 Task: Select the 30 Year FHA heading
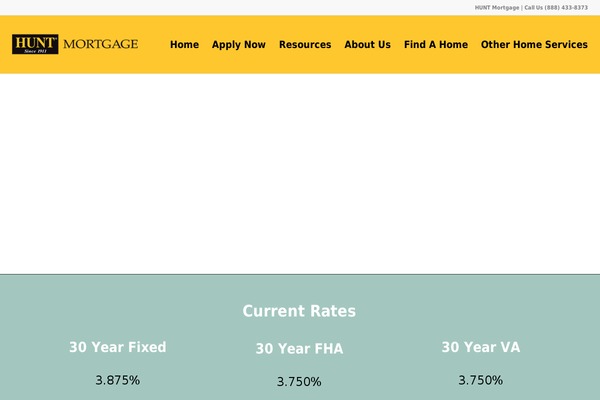coord(299,349)
